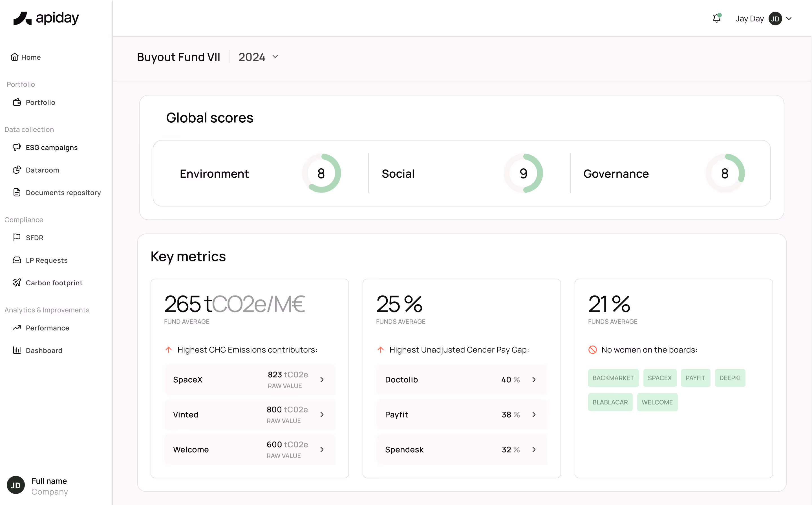The width and height of the screenshot is (812, 505).
Task: Click the JD profile avatar at bottom
Action: [16, 485]
